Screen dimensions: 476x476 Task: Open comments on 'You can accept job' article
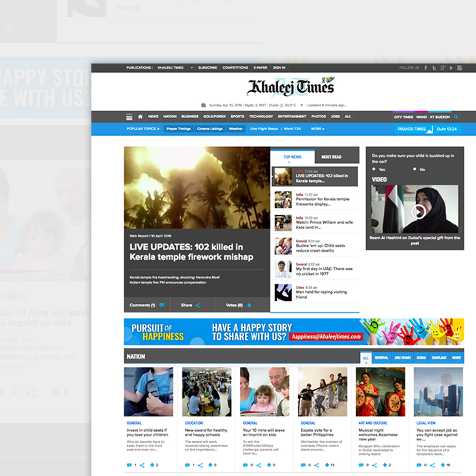pyautogui.click(x=419, y=465)
